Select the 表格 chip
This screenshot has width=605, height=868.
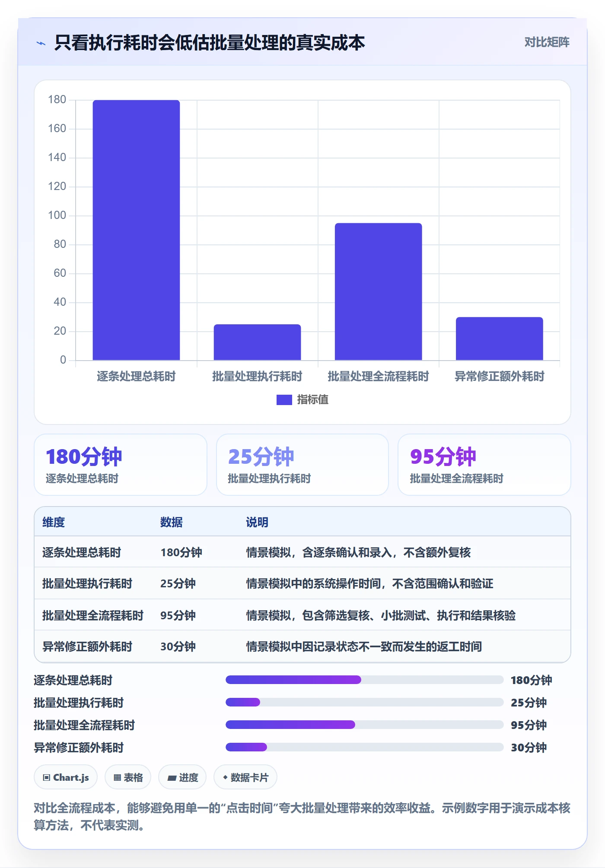tap(128, 777)
